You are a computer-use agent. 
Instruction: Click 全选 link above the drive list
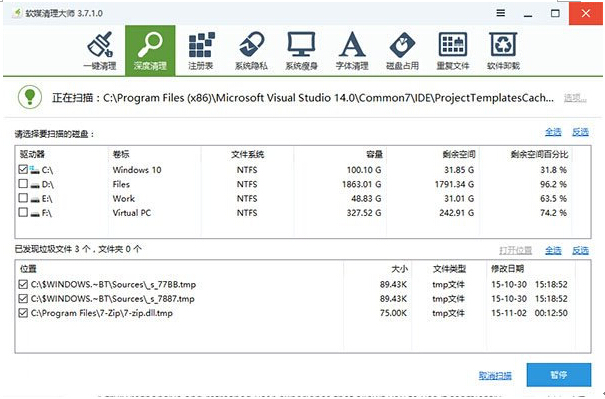553,132
